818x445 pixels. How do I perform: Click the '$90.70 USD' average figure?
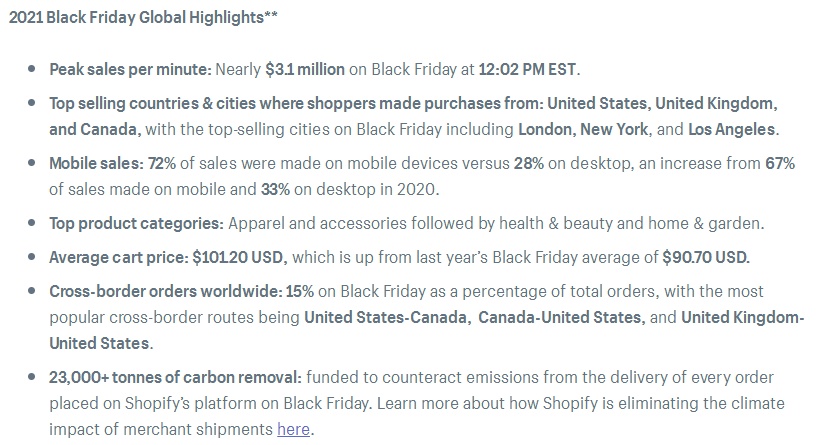click(x=705, y=257)
